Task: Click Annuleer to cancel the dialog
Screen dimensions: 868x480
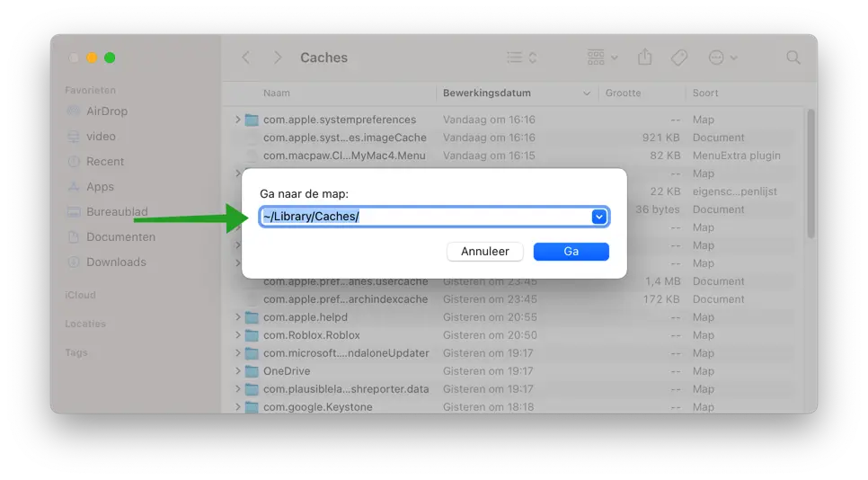Action: pos(485,252)
